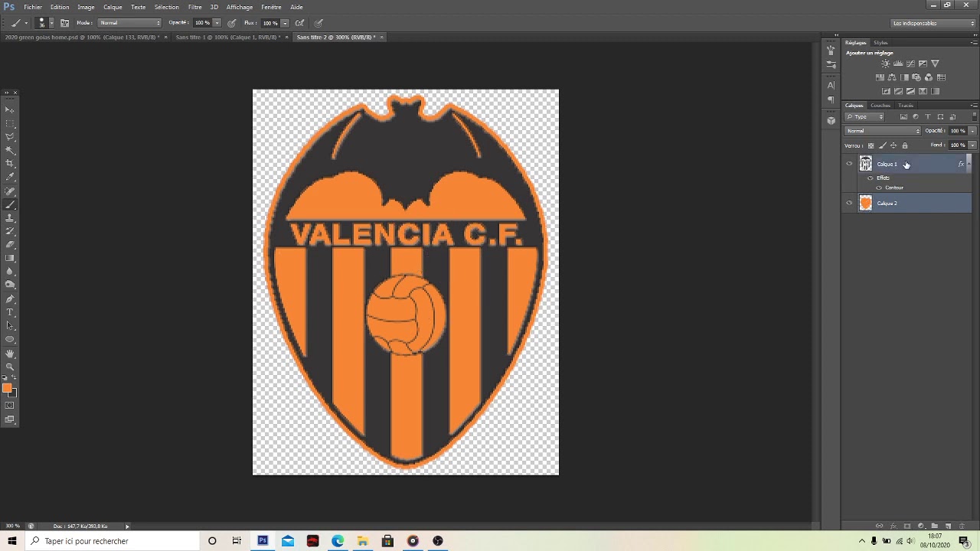Add a Brightness/Contrast adjustment
This screenshot has width=980, height=551.
pos(886,64)
